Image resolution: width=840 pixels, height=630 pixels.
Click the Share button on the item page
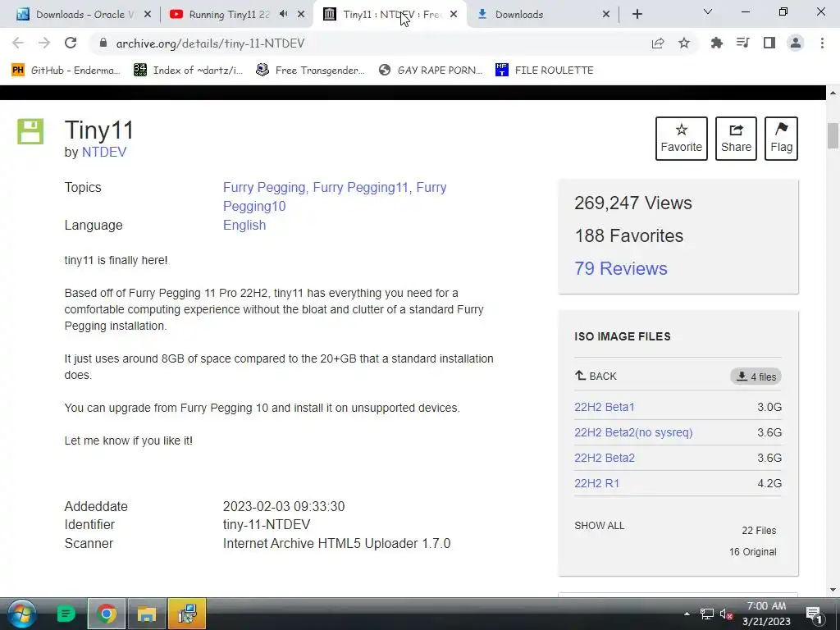click(736, 138)
